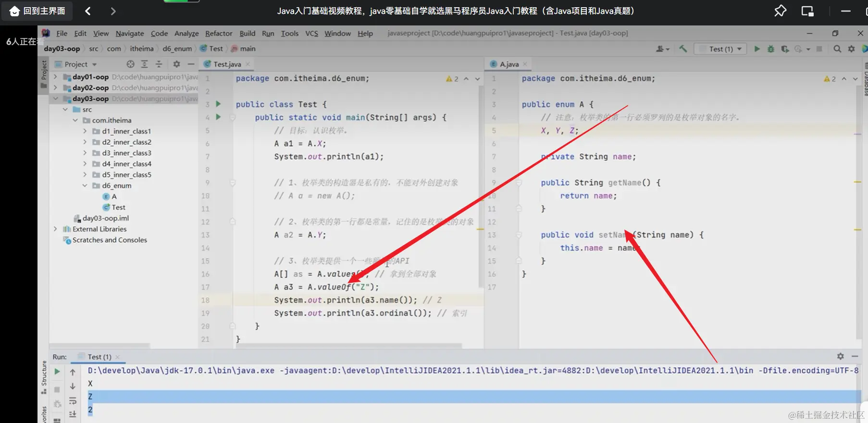The width and height of the screenshot is (868, 423).
Task: Collapse the d6_enum package
Action: [85, 186]
